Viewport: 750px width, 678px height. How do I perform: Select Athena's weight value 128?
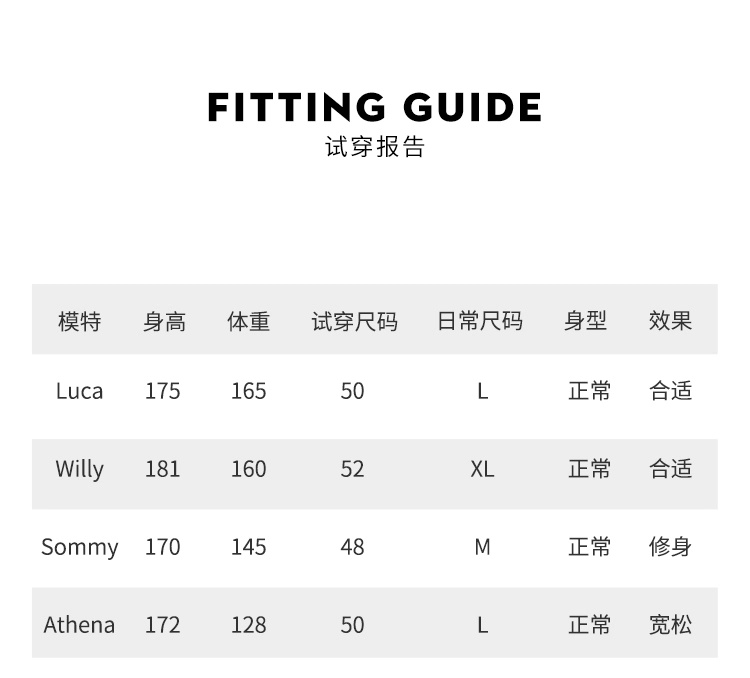tap(248, 625)
